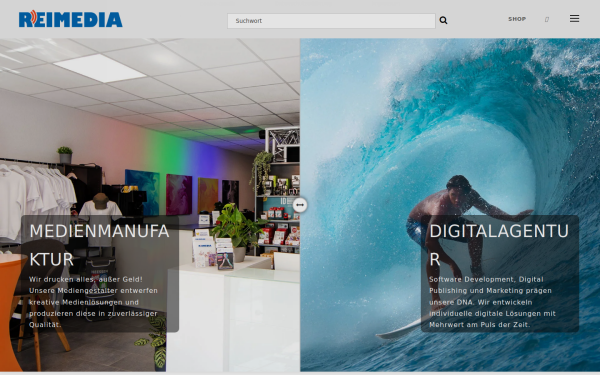The image size is (600, 375).
Task: Click the image comparison slider handle
Action: (x=300, y=205)
